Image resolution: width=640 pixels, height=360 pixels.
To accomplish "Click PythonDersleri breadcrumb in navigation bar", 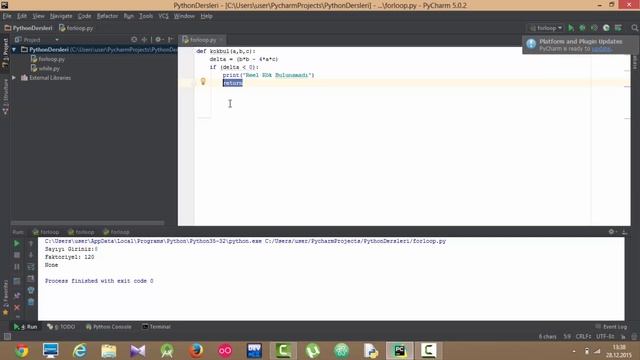I will (29, 28).
